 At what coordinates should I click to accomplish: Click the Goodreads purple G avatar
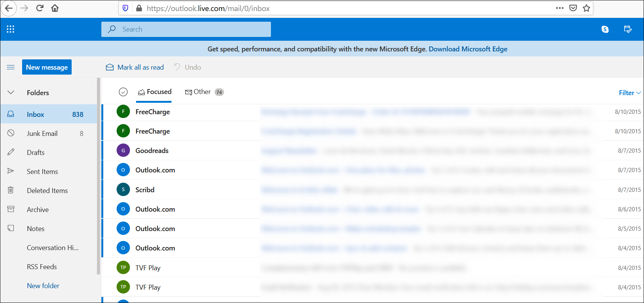click(123, 150)
